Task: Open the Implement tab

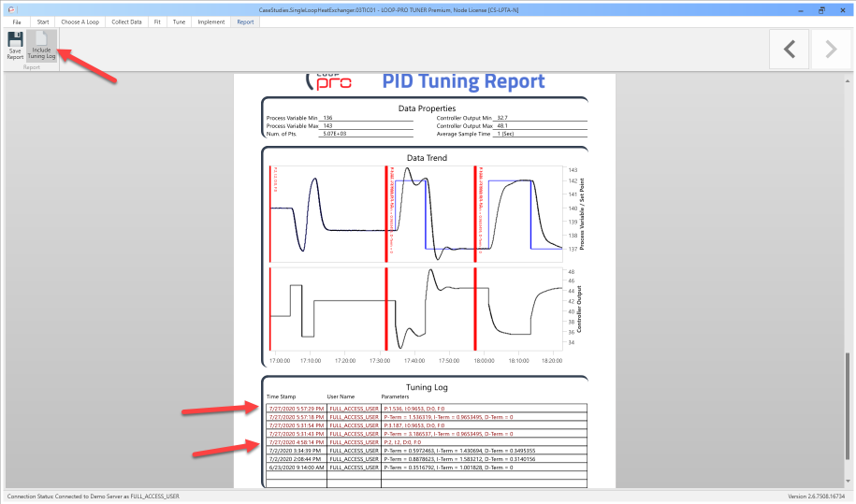Action: [x=211, y=22]
